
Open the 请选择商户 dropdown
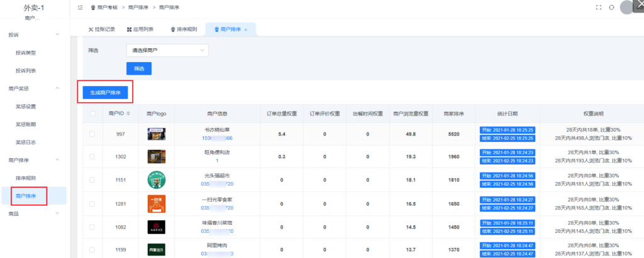coord(167,50)
